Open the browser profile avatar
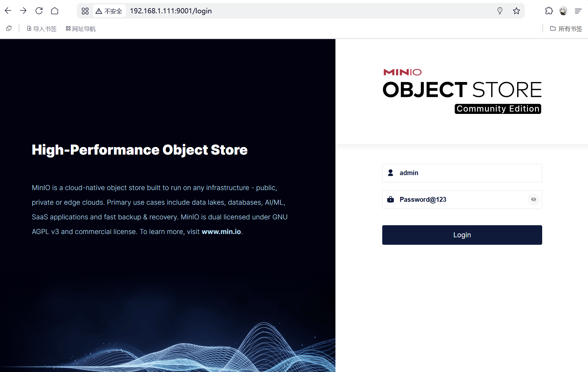588x372 pixels. coord(563,11)
